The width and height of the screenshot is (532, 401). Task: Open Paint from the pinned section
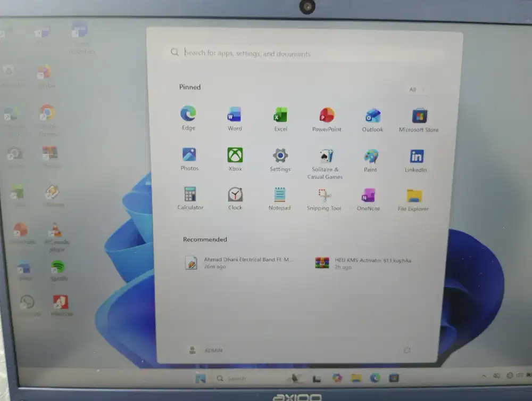tap(370, 156)
